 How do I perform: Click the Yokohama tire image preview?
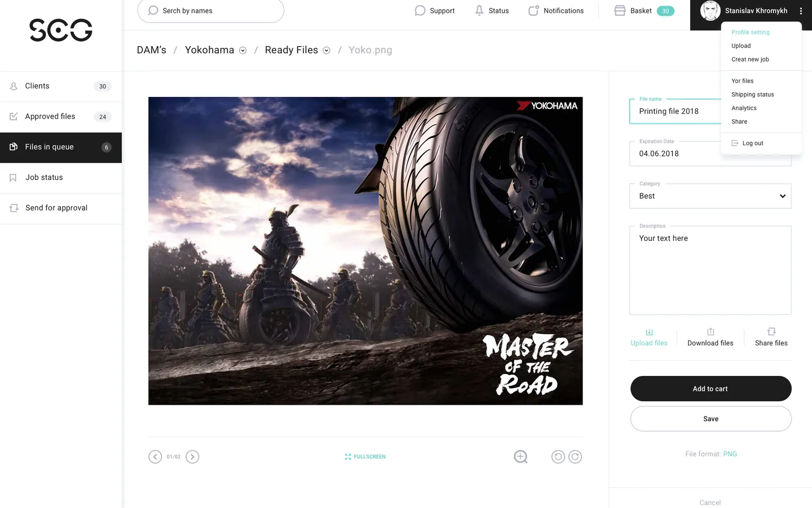(x=365, y=251)
